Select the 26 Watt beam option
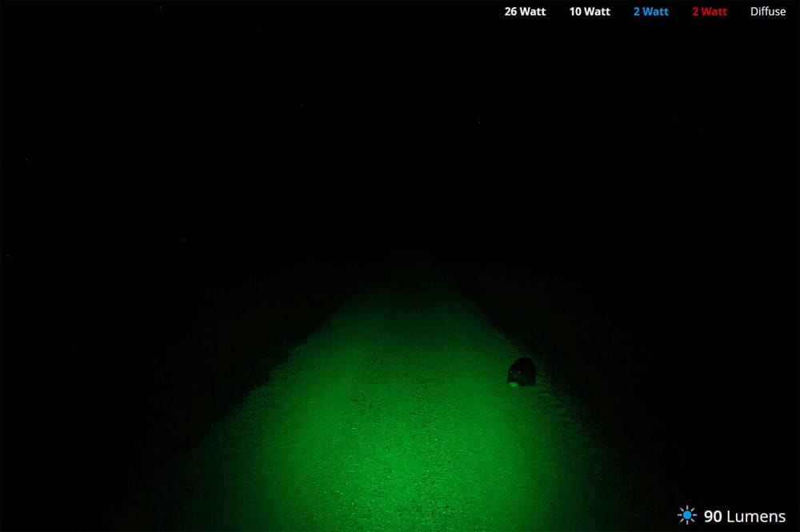The image size is (800, 532). tap(525, 12)
